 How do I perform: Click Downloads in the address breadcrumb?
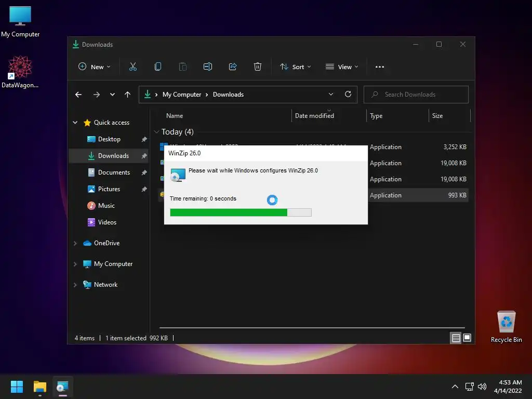coord(228,95)
